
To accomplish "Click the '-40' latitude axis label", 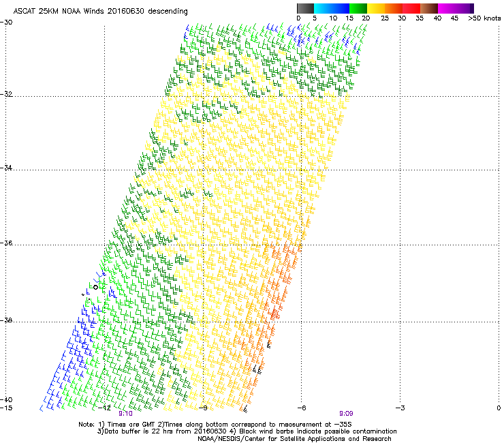I will [6, 400].
